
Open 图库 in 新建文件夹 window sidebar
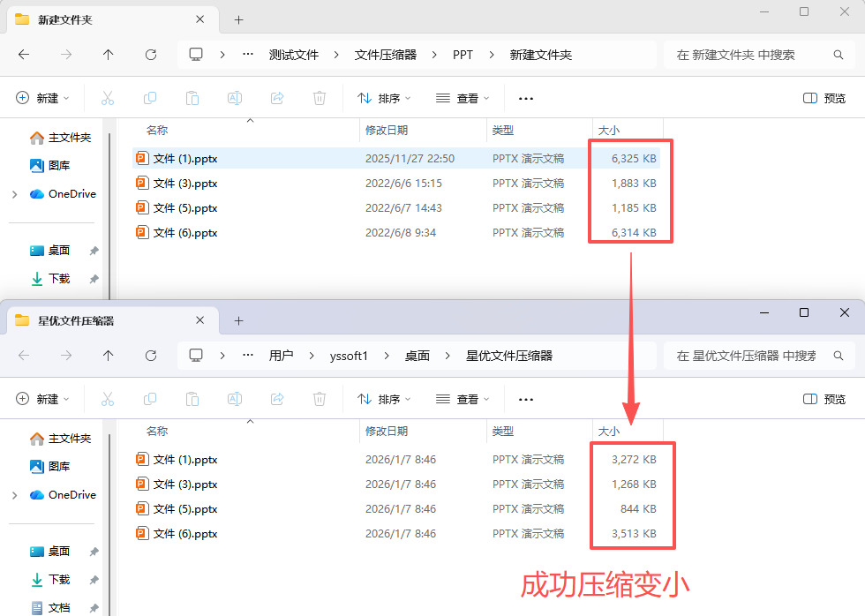click(x=50, y=165)
